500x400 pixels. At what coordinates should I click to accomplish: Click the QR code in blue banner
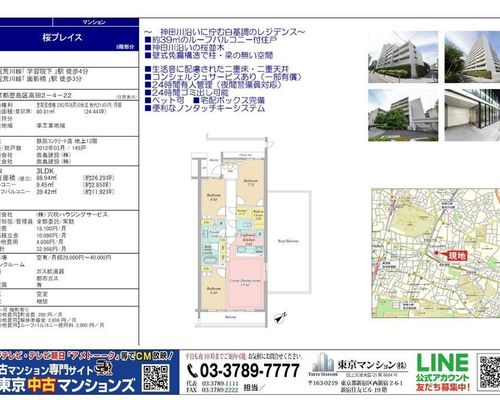tap(155, 378)
